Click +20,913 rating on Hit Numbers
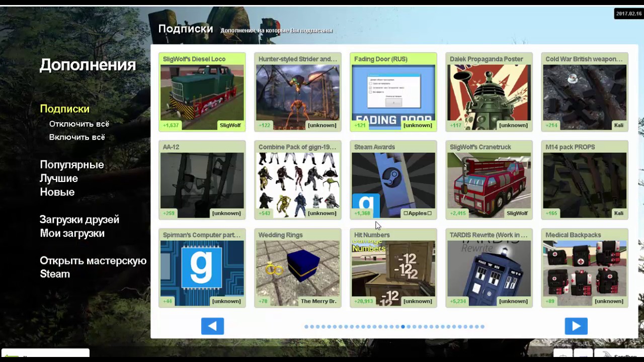Viewport: 644px width, 362px height. pos(364,301)
